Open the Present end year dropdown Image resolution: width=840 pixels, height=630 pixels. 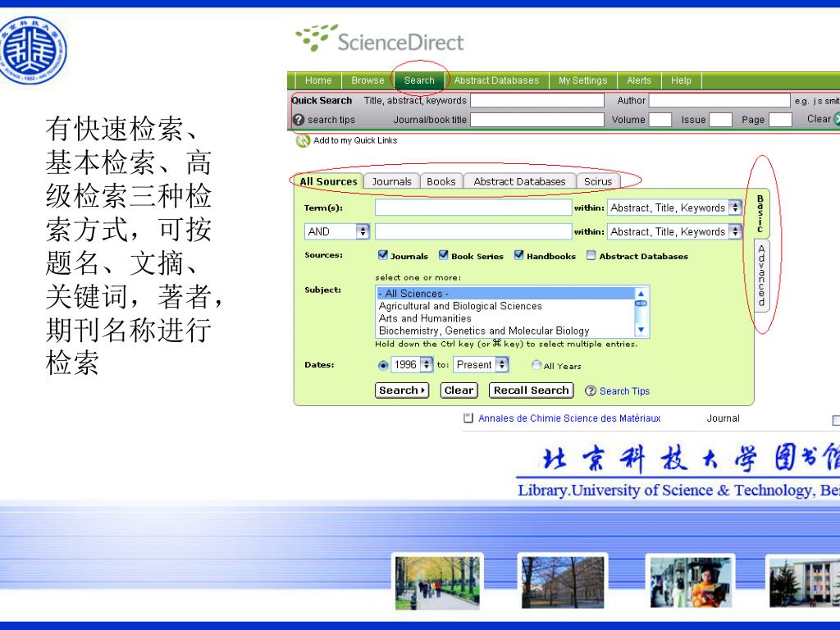tap(481, 365)
